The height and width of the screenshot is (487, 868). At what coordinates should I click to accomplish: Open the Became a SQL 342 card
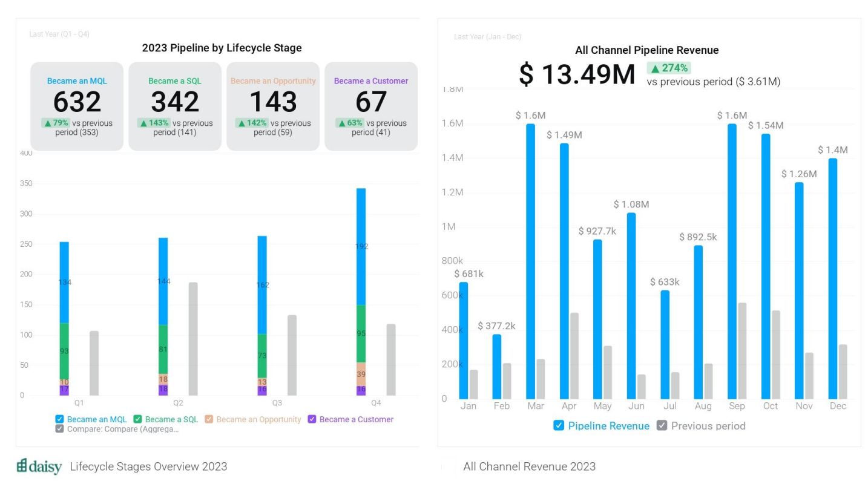pyautogui.click(x=175, y=106)
